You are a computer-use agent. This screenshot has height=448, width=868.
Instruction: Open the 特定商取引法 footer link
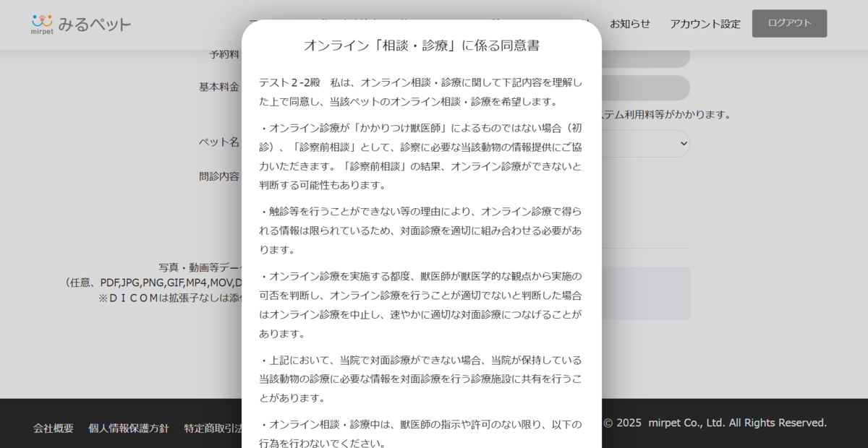coord(213,428)
